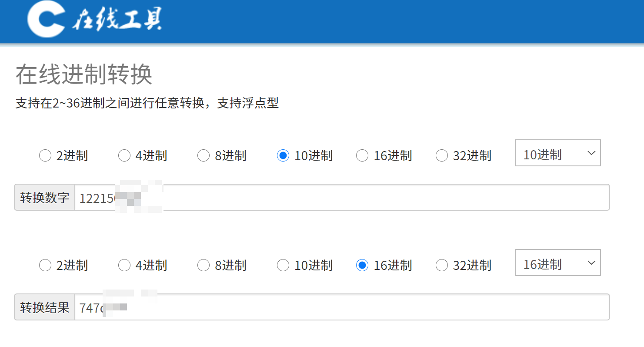Choose target 16进制 radio button
Image resolution: width=644 pixels, height=347 pixels.
click(x=362, y=265)
